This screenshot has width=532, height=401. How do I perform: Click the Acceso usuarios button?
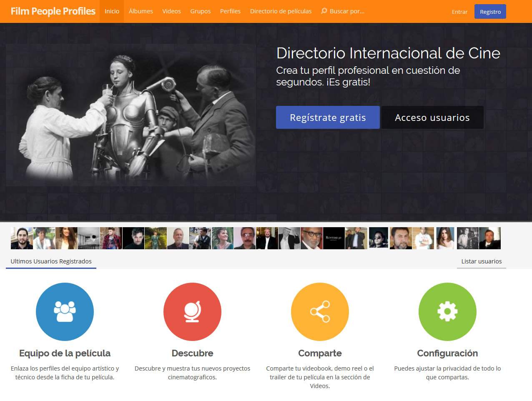tap(432, 118)
